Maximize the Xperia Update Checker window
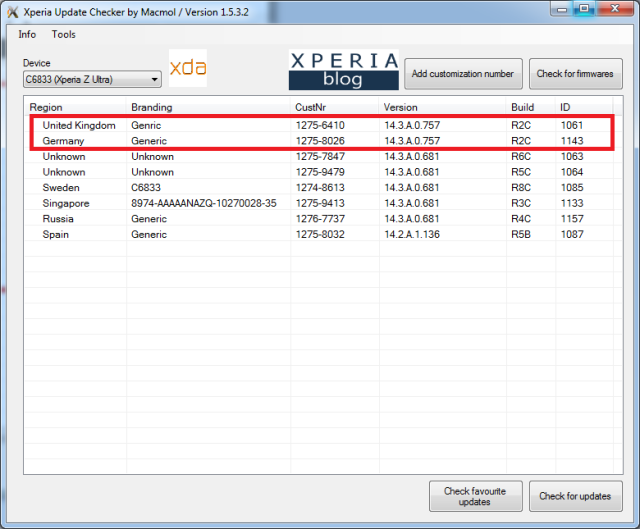 584,9
